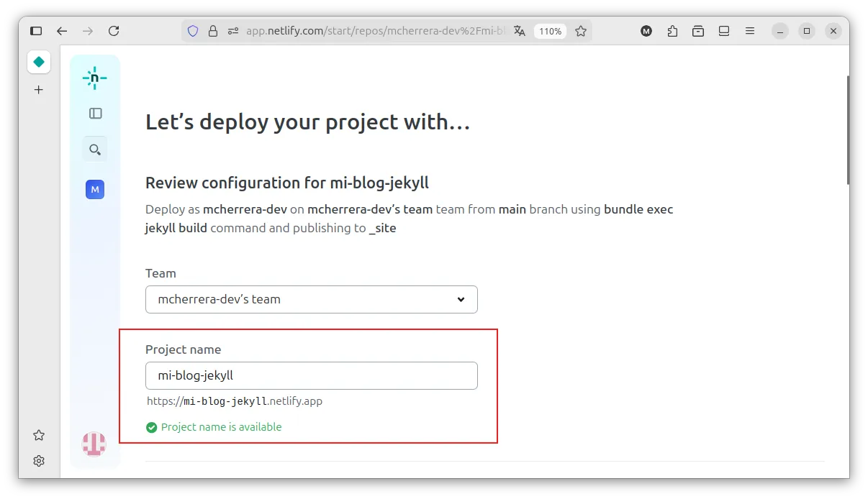Go back to the previous page
The image size is (868, 499).
[62, 31]
